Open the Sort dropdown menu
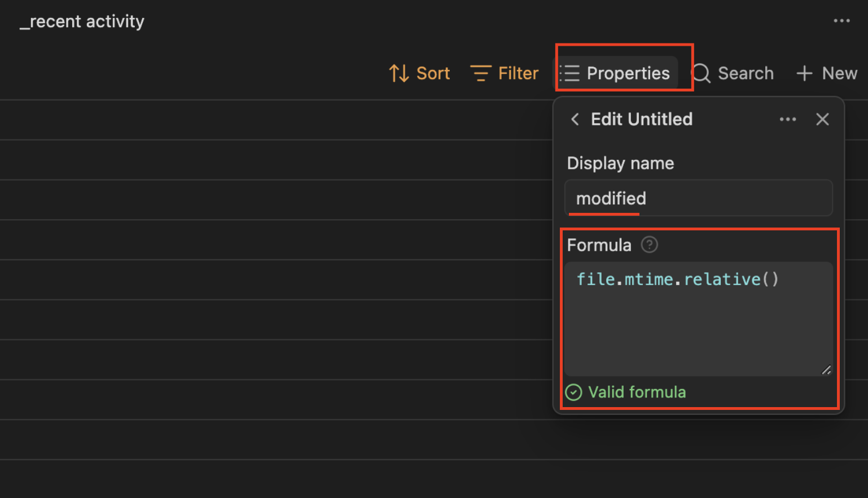 (x=419, y=73)
